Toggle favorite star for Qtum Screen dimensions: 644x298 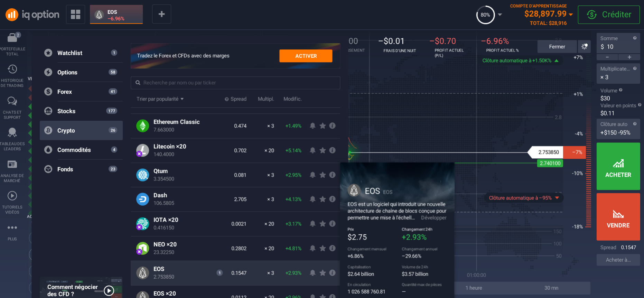323,175
